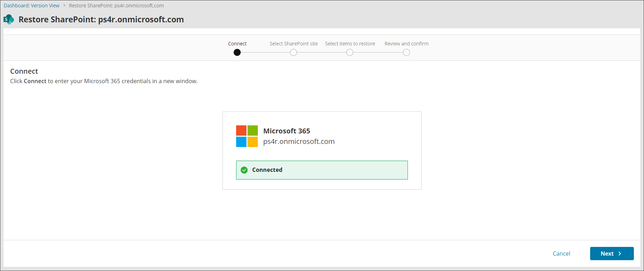The image size is (644, 271).
Task: Open the Review and confirm step label
Action: point(406,44)
